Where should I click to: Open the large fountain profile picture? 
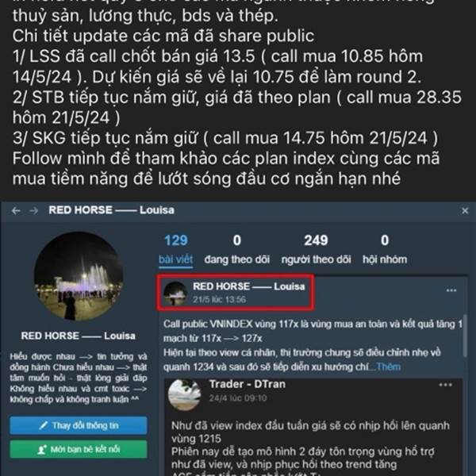[x=79, y=276]
